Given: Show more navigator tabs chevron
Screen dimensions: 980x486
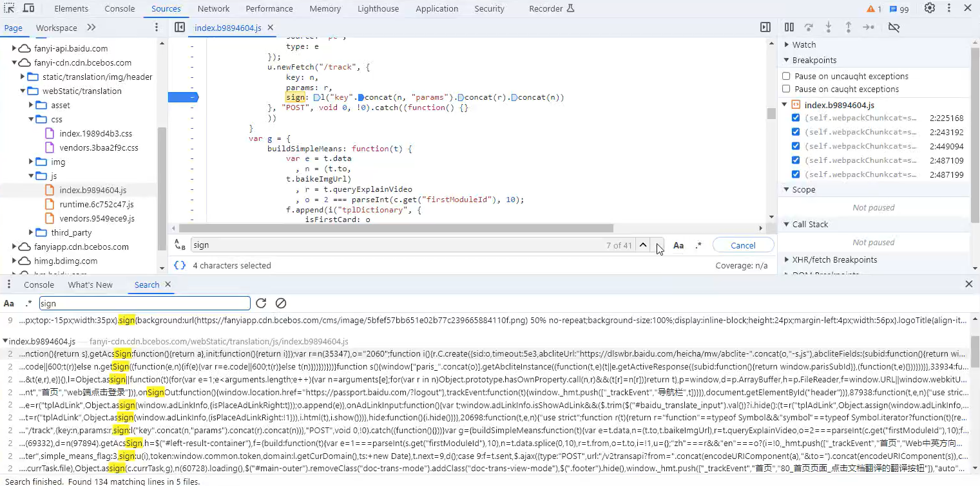Looking at the screenshot, I should click(x=91, y=28).
